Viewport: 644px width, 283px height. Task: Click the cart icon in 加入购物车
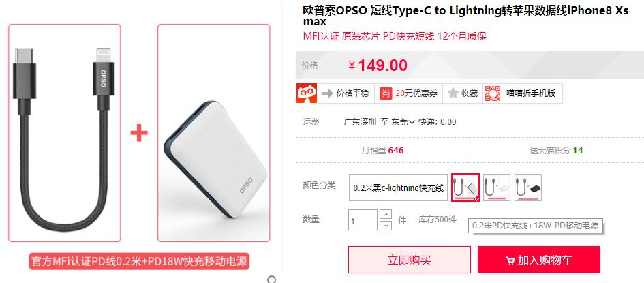(x=510, y=260)
